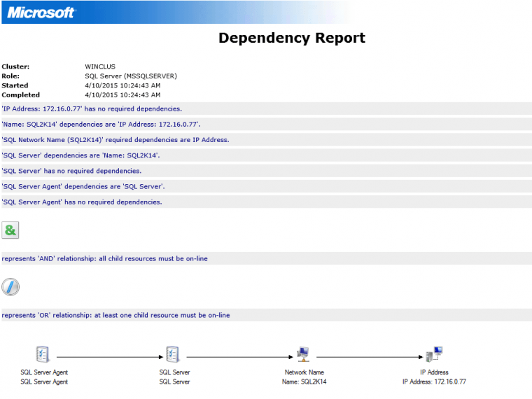Click the Started timestamp value

[x=122, y=85]
